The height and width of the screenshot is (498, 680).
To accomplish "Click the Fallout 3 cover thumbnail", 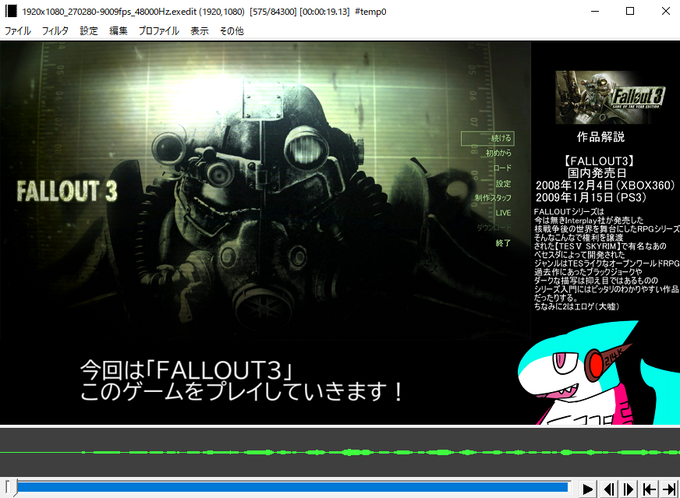I will (610, 97).
